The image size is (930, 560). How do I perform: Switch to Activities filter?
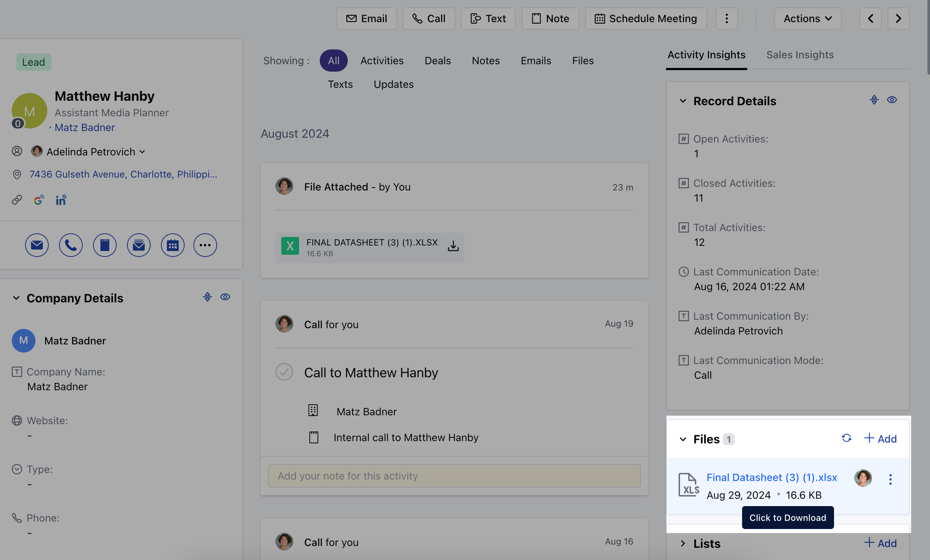pyautogui.click(x=381, y=61)
